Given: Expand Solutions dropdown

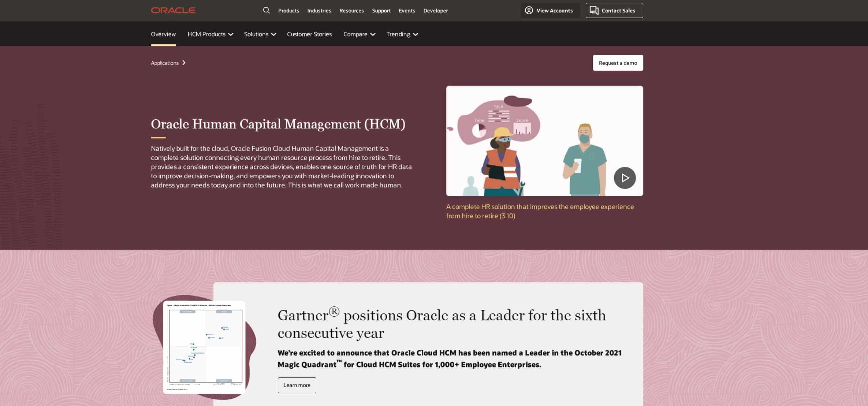Looking at the screenshot, I should click(x=260, y=34).
